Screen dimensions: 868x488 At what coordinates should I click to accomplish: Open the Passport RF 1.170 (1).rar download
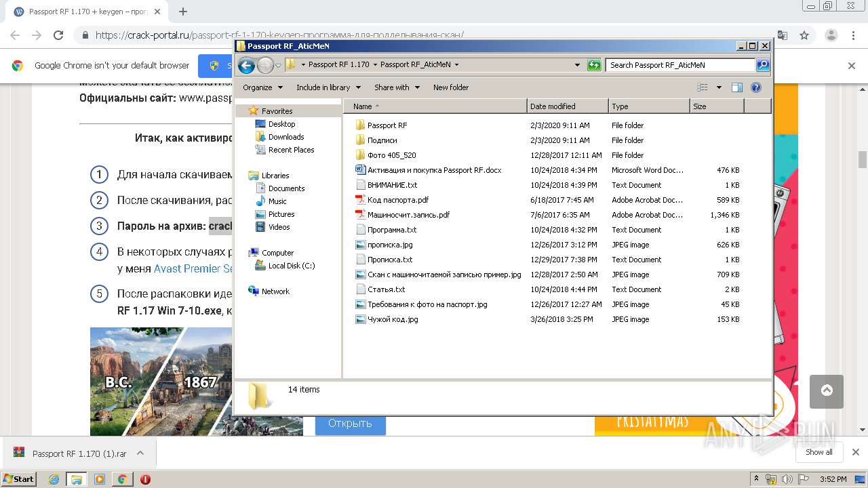[x=79, y=453]
